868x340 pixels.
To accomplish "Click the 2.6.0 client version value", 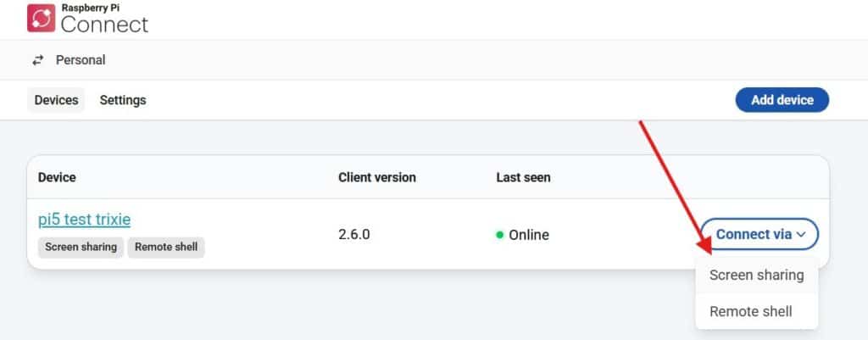I will [x=354, y=235].
